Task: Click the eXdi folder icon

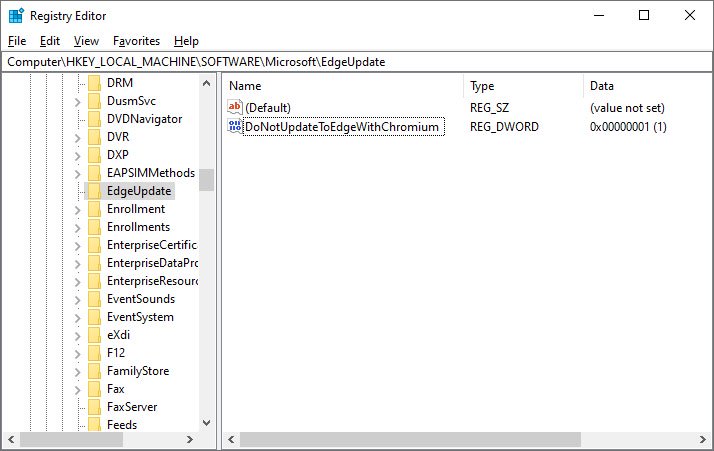Action: pyautogui.click(x=94, y=335)
